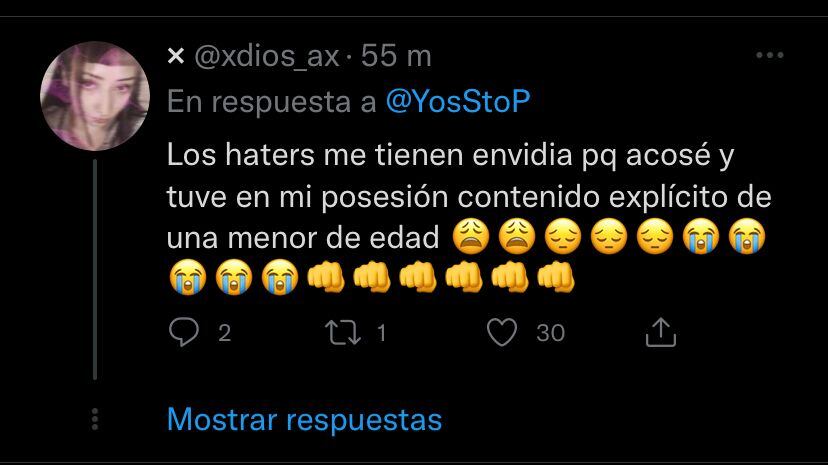The height and width of the screenshot is (465, 828).
Task: Click the × display name
Action: point(176,55)
